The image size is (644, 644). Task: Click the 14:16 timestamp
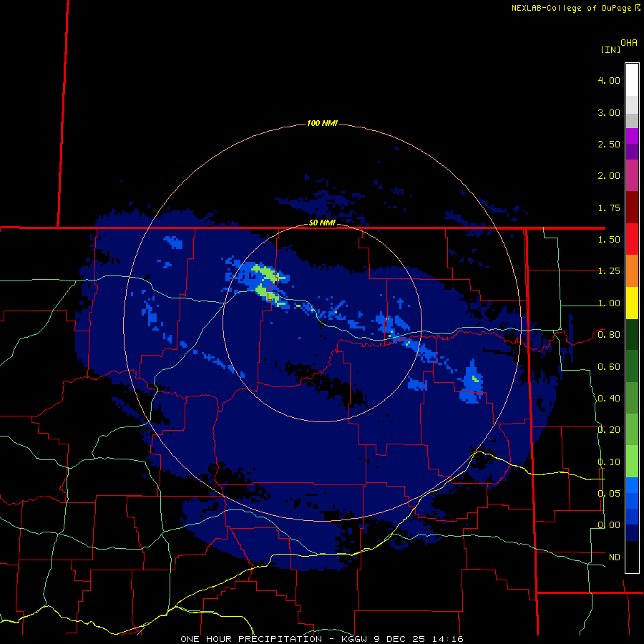click(x=447, y=639)
